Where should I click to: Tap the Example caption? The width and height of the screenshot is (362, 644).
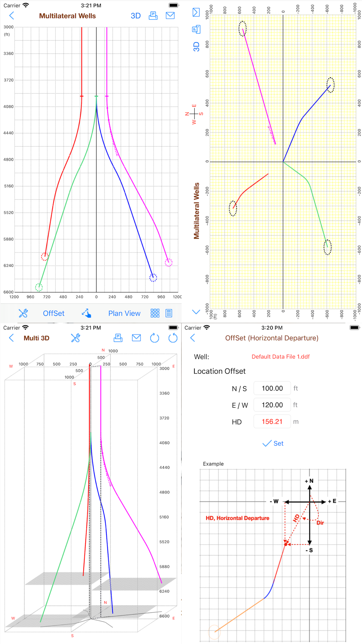coord(213,464)
